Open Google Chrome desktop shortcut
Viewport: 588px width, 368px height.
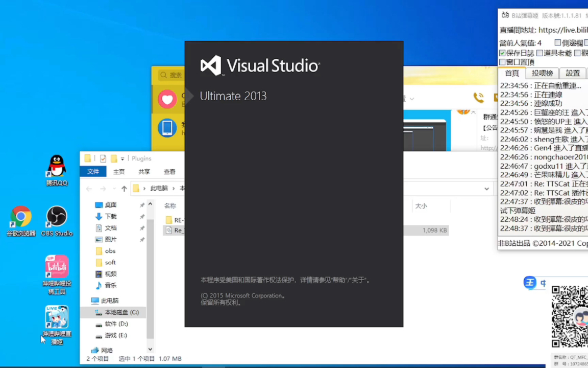click(x=21, y=217)
